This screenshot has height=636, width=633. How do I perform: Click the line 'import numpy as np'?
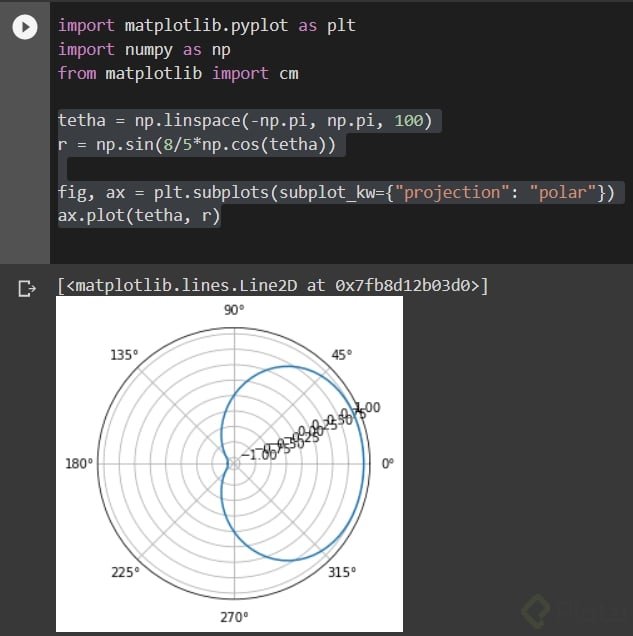coord(144,49)
